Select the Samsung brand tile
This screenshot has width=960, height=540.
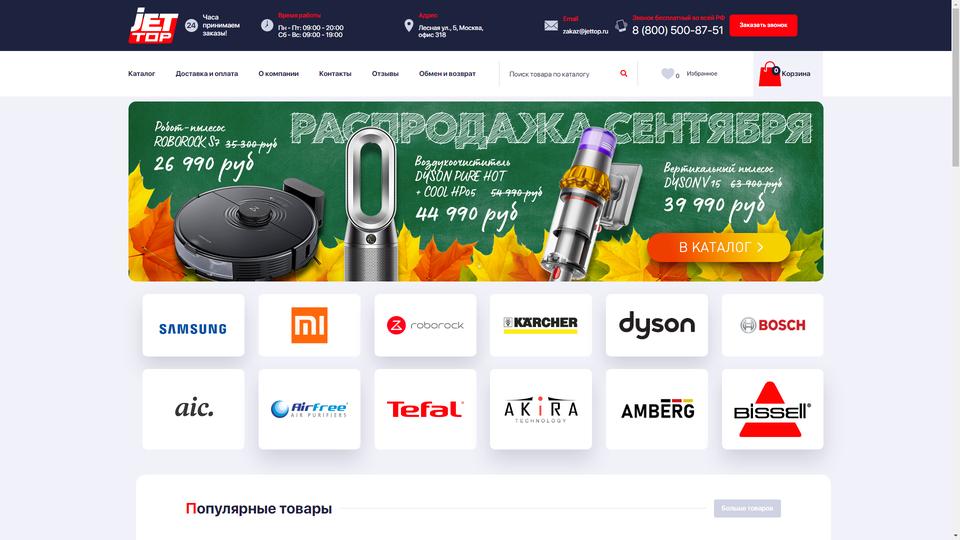pyautogui.click(x=193, y=325)
